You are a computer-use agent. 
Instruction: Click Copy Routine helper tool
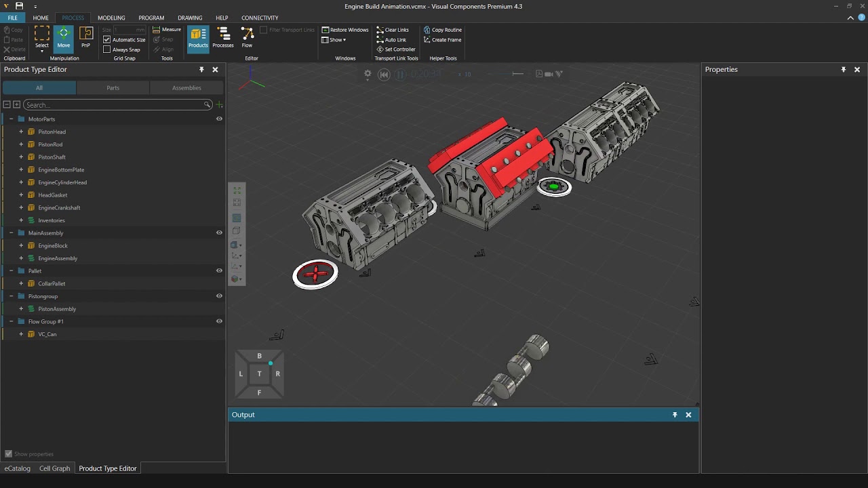click(x=442, y=30)
